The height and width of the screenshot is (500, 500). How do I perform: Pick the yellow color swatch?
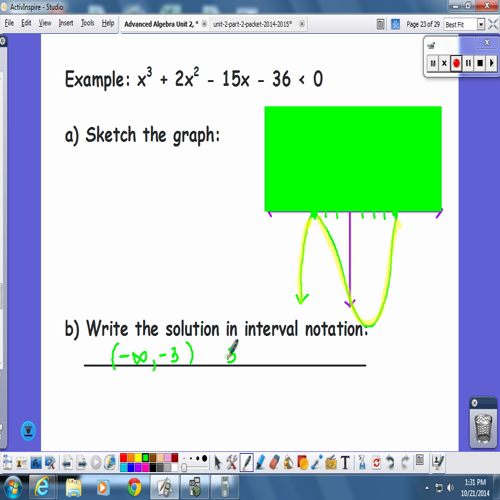coord(138,458)
